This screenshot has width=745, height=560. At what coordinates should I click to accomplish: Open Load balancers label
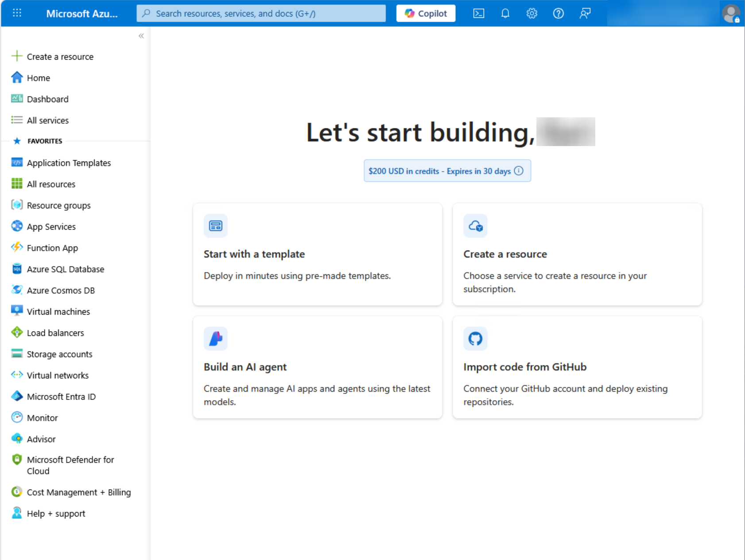(x=55, y=333)
